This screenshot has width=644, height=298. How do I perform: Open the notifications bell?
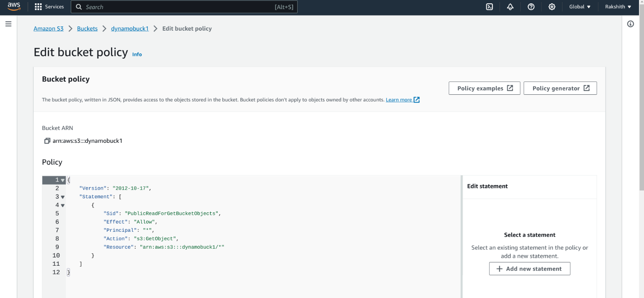click(x=510, y=7)
